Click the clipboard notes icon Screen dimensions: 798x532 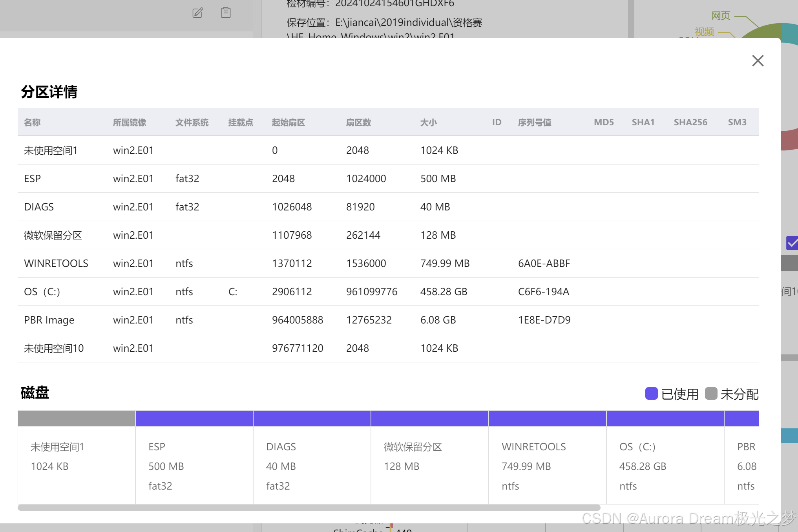pos(226,13)
